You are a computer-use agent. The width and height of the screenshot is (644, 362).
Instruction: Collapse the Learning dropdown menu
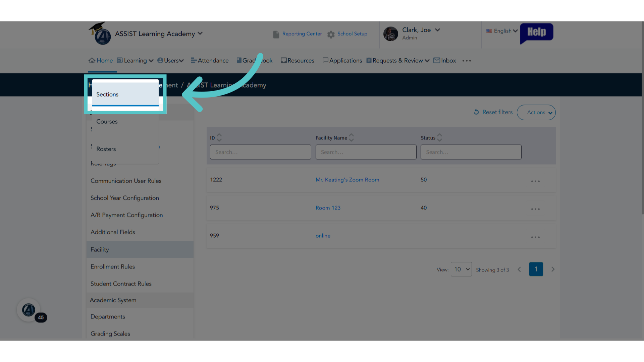151,61
